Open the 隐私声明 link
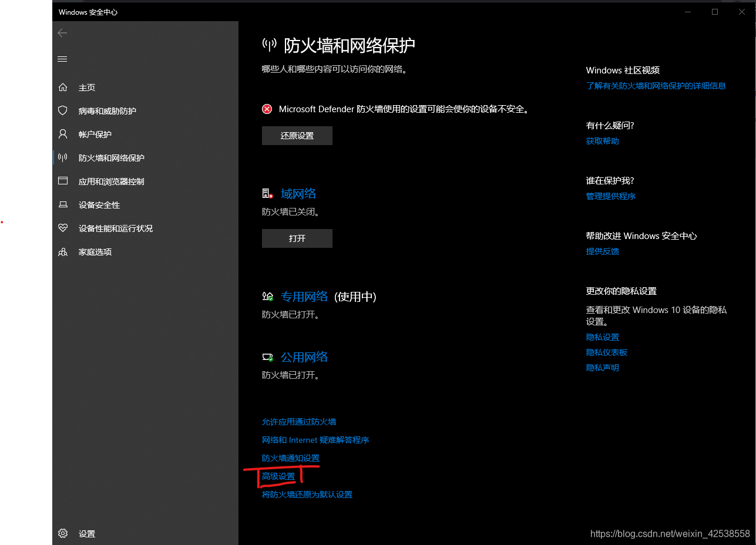 [x=603, y=368]
